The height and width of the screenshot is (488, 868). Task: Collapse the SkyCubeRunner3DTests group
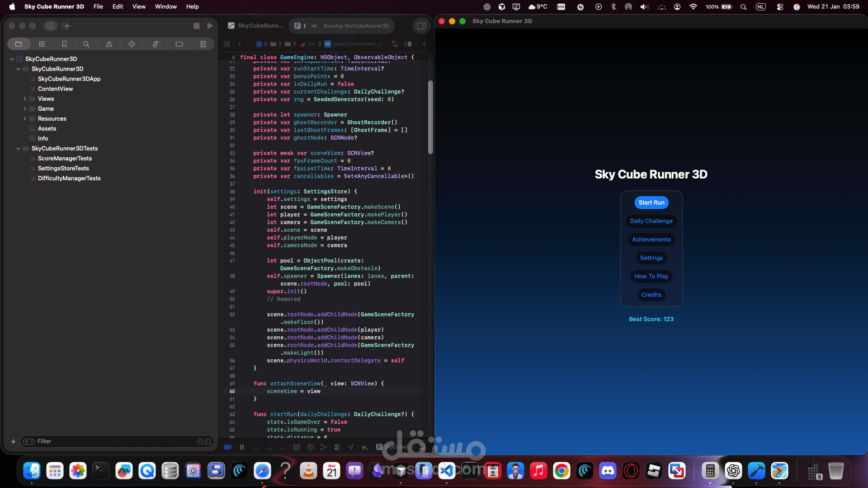tap(19, 148)
